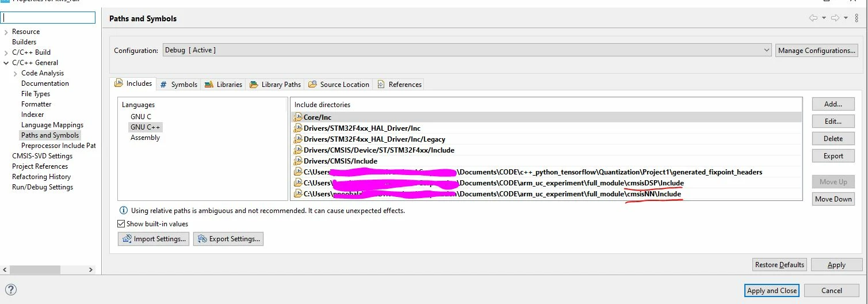
Task: Click folder icon beside cmsisNN\Include path
Action: pos(297,193)
